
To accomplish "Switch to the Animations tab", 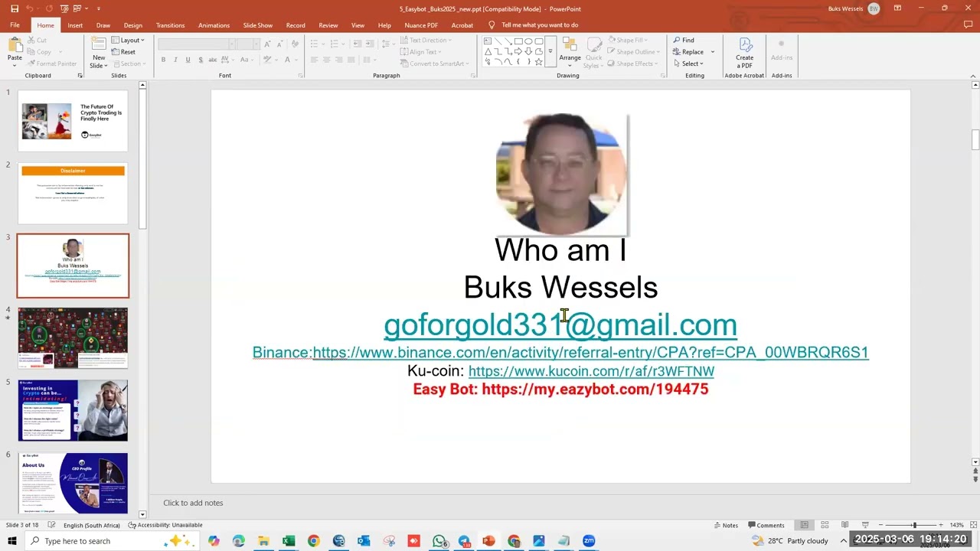I will click(214, 25).
